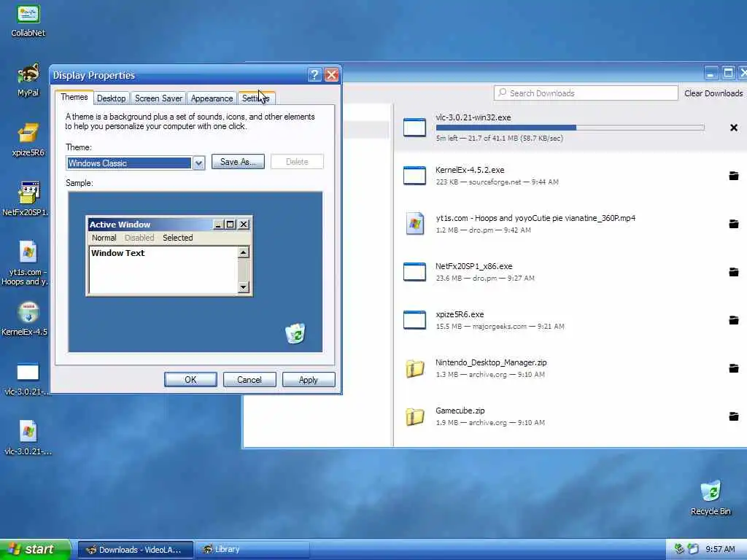This screenshot has width=747, height=560.
Task: Switch to the Screen Saver tab
Action: click(158, 98)
